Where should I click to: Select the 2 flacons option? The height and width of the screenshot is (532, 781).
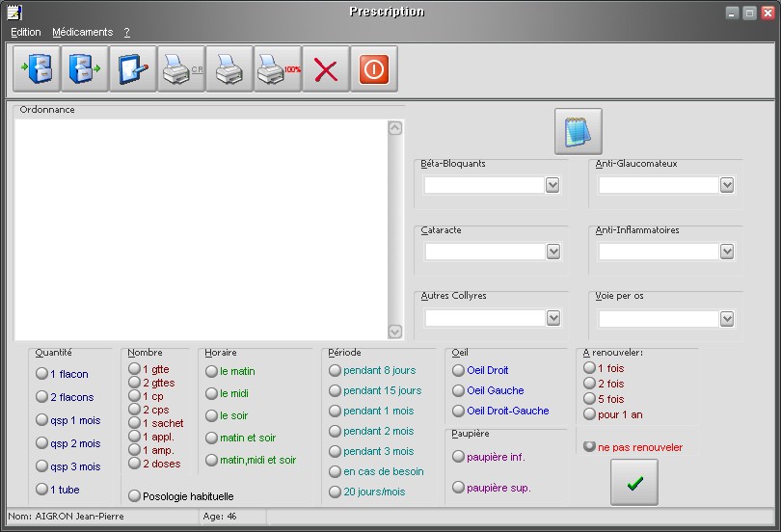(65, 397)
